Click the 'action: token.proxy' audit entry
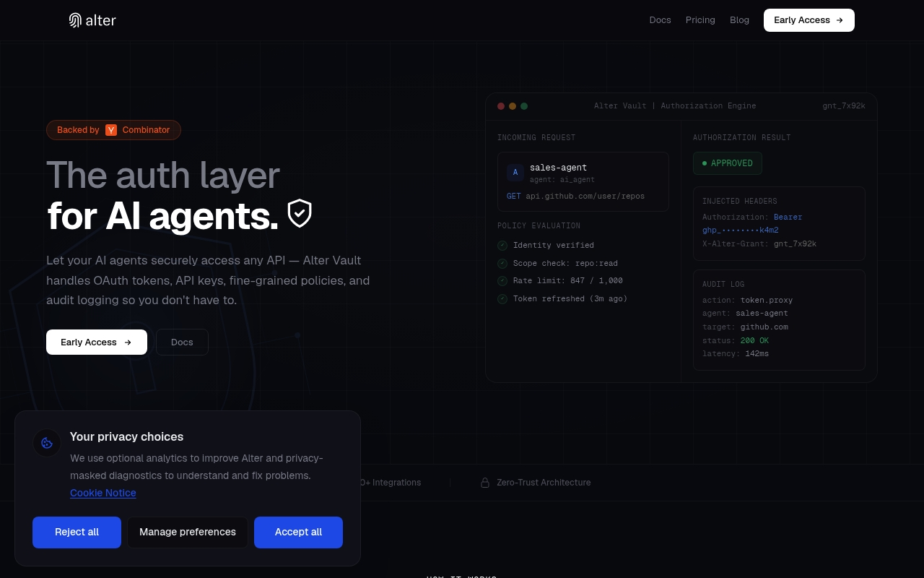Viewport: 924px width, 578px height. [x=747, y=301]
